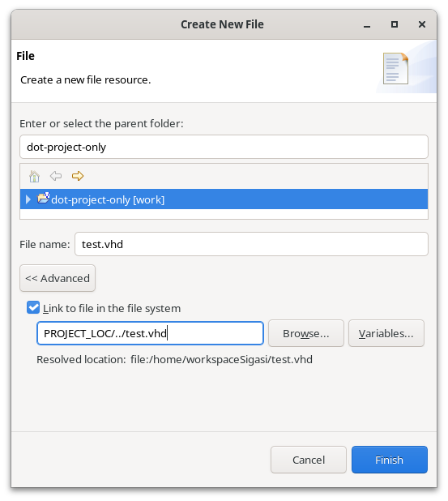Open the Variables... dialog

tap(386, 333)
